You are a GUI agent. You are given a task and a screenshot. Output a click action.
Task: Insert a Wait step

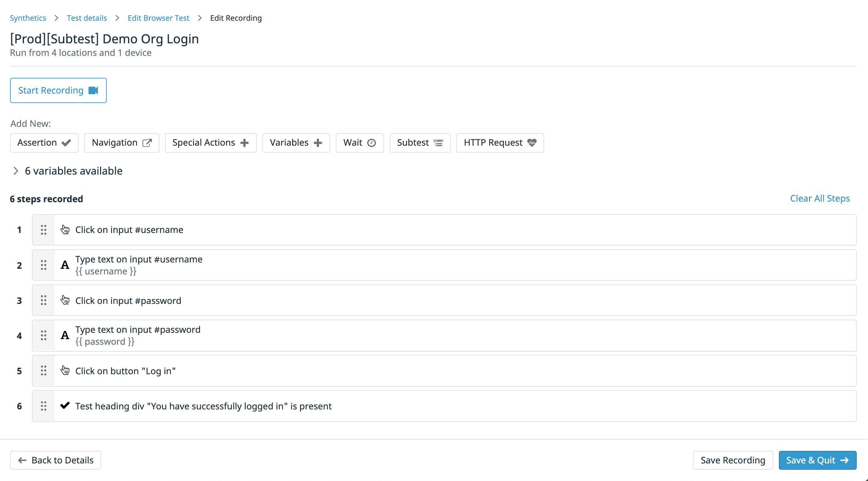click(359, 143)
